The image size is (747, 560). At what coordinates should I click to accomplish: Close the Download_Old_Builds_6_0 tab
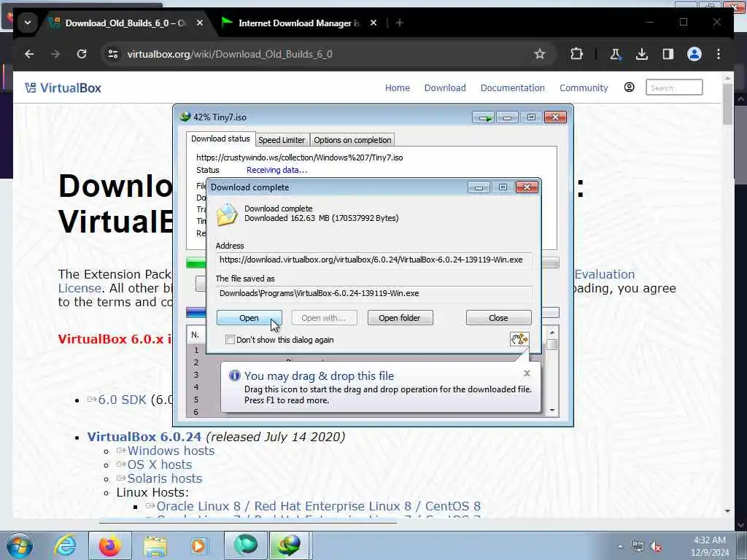(200, 23)
